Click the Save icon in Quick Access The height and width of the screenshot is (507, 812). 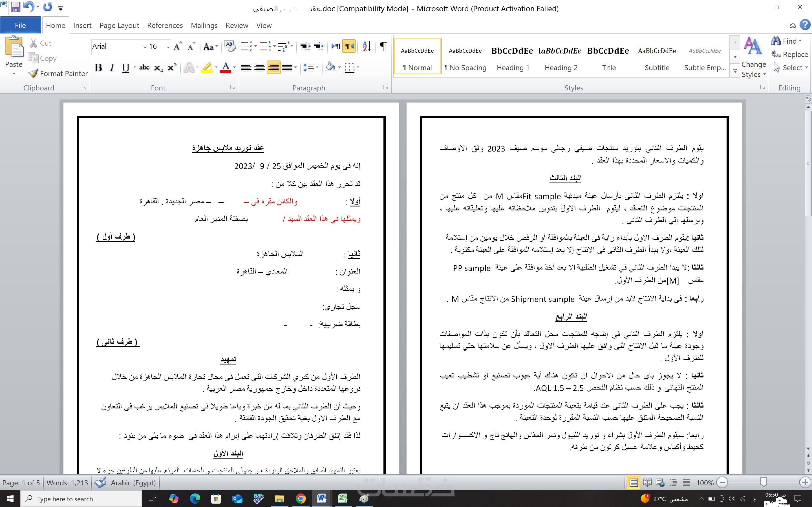(16, 7)
